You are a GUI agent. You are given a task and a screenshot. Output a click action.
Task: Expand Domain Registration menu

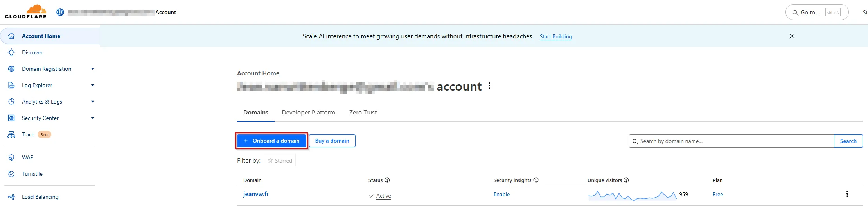pyautogui.click(x=93, y=69)
